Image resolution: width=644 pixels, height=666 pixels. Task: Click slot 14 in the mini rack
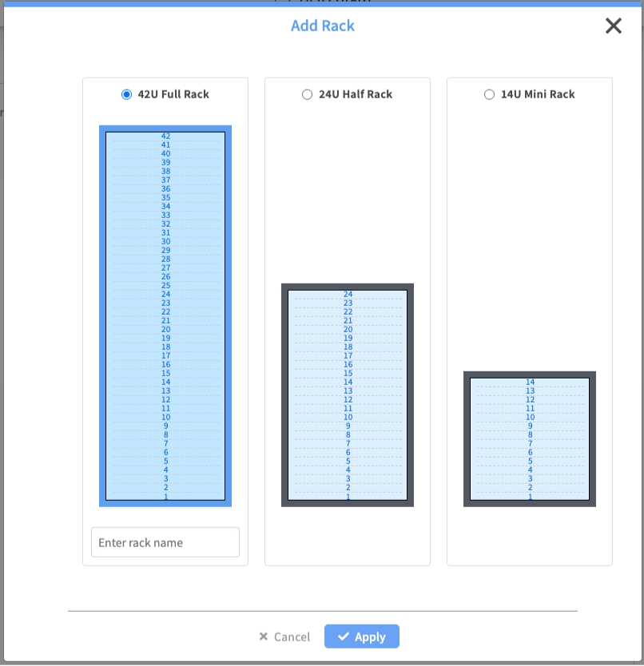click(530, 383)
